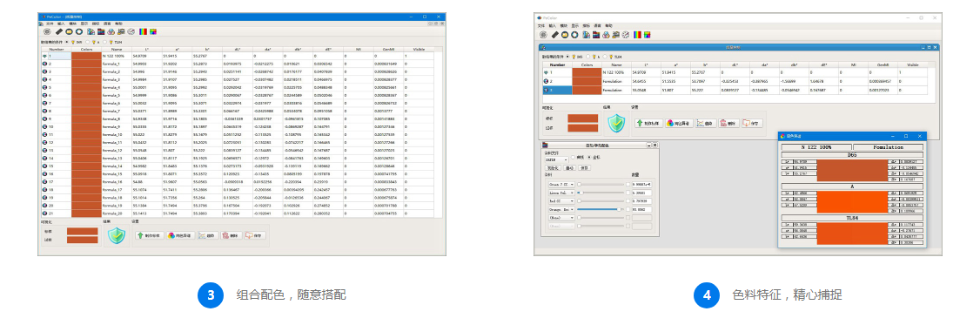This screenshot has height=325, width=980.
Task: Click the globe icon on row formula_20
Action: coord(45,213)
